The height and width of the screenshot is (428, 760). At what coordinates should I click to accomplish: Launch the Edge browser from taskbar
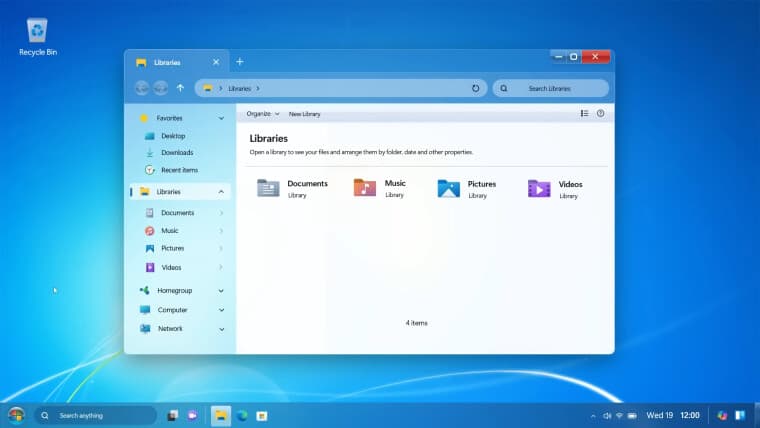click(241, 415)
